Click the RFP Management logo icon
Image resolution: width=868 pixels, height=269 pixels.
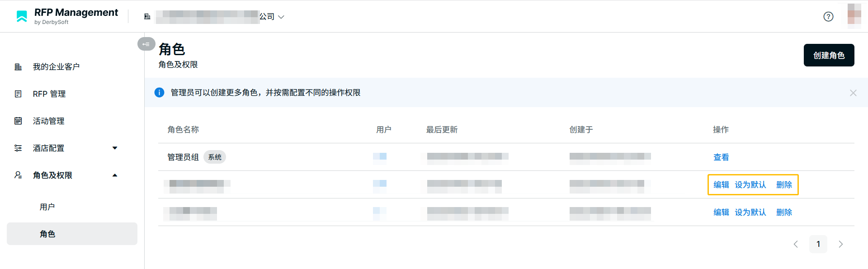[22, 16]
